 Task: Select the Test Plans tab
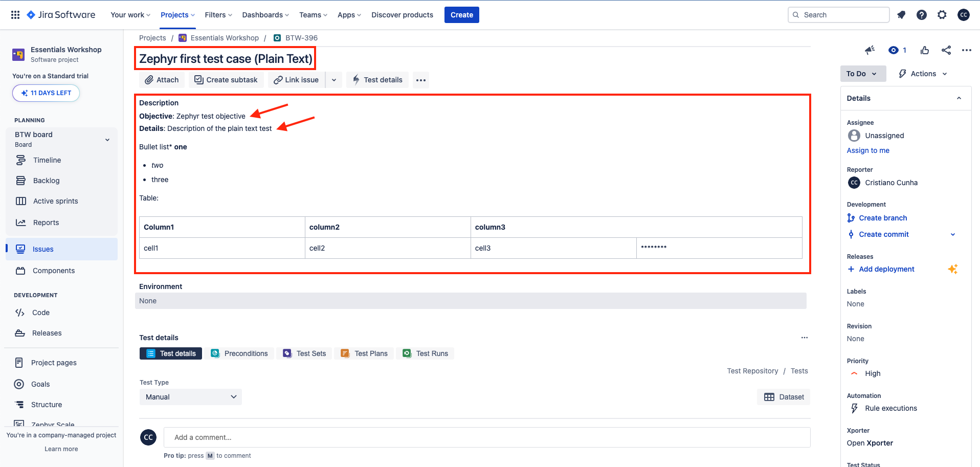coord(364,353)
